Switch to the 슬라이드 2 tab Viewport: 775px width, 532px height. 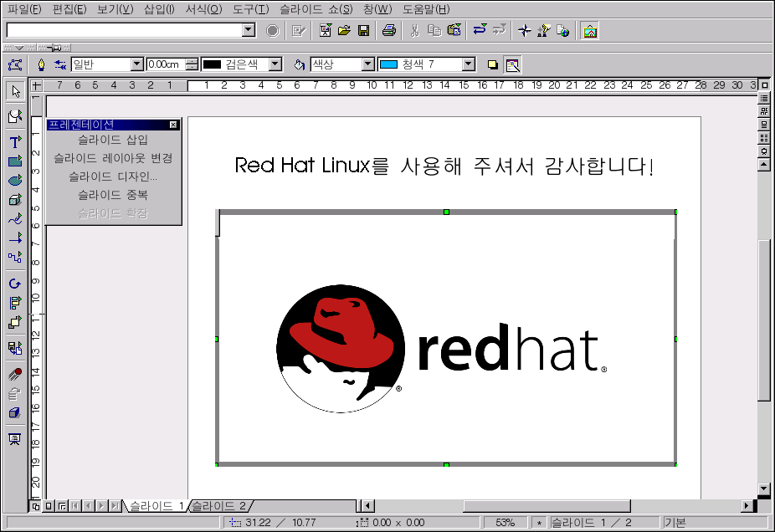click(219, 506)
